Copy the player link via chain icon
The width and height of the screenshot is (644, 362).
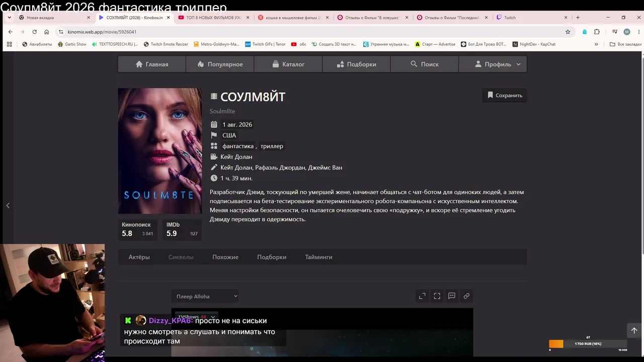point(466,296)
